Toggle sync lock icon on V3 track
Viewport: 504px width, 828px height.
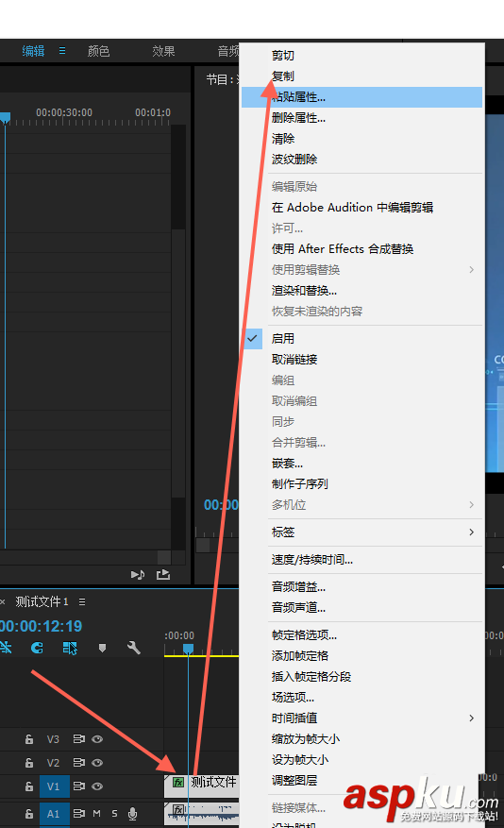78,739
